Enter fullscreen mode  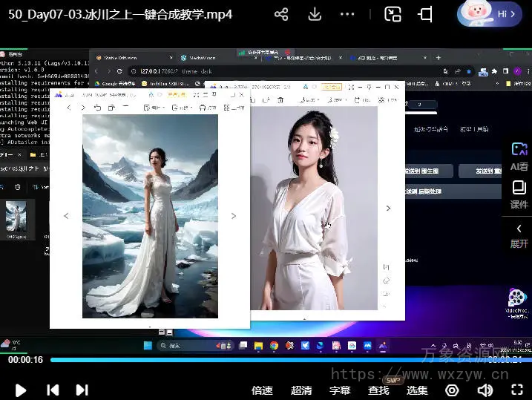pos(517,390)
